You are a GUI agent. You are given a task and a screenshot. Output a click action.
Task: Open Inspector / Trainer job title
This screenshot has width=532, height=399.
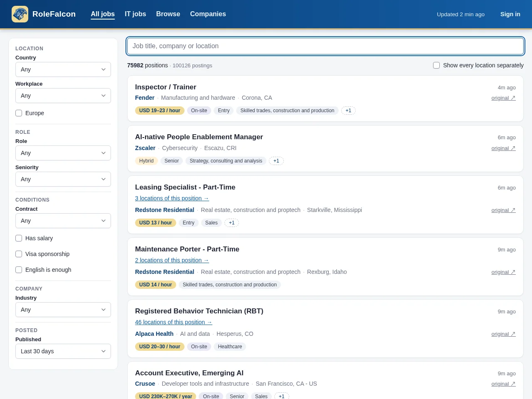coord(165,87)
